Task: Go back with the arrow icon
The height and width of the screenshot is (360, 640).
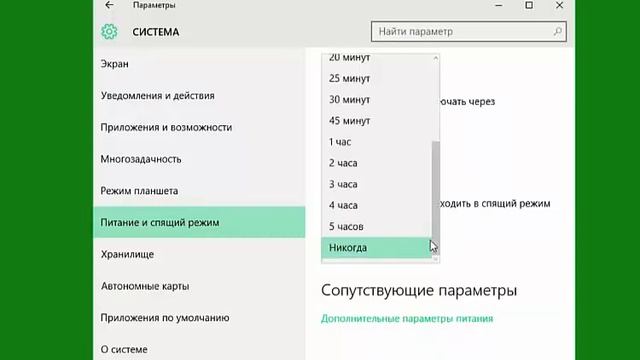Action: click(x=109, y=5)
